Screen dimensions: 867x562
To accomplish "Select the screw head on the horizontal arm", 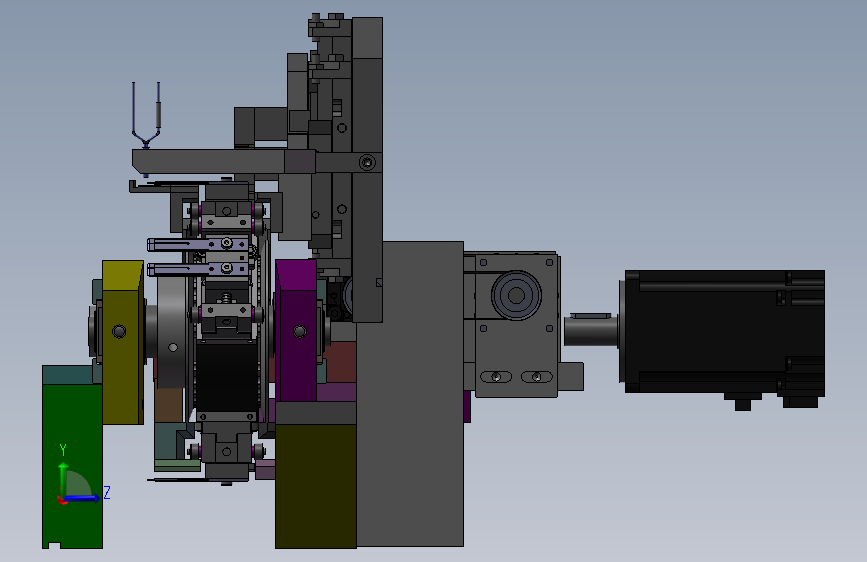I will (x=367, y=162).
